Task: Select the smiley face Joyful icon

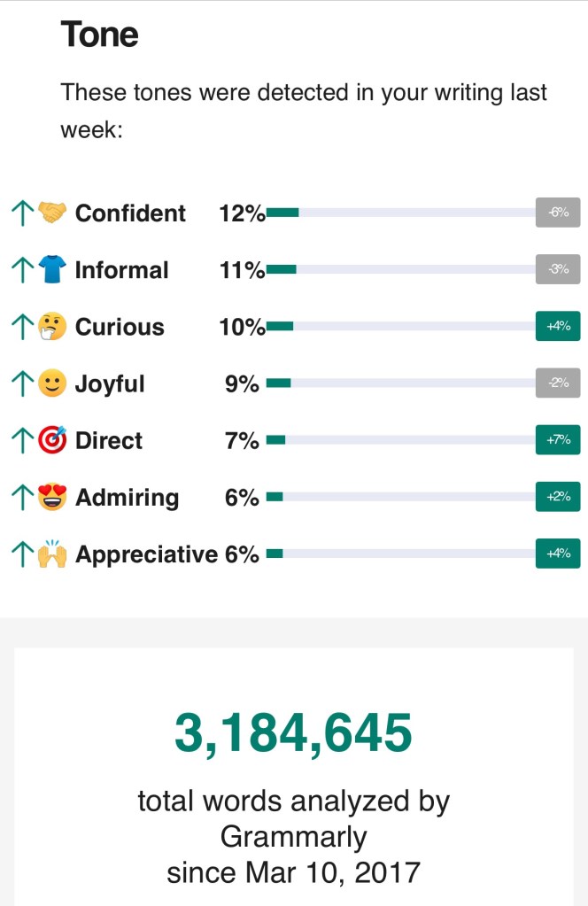Action: point(53,383)
